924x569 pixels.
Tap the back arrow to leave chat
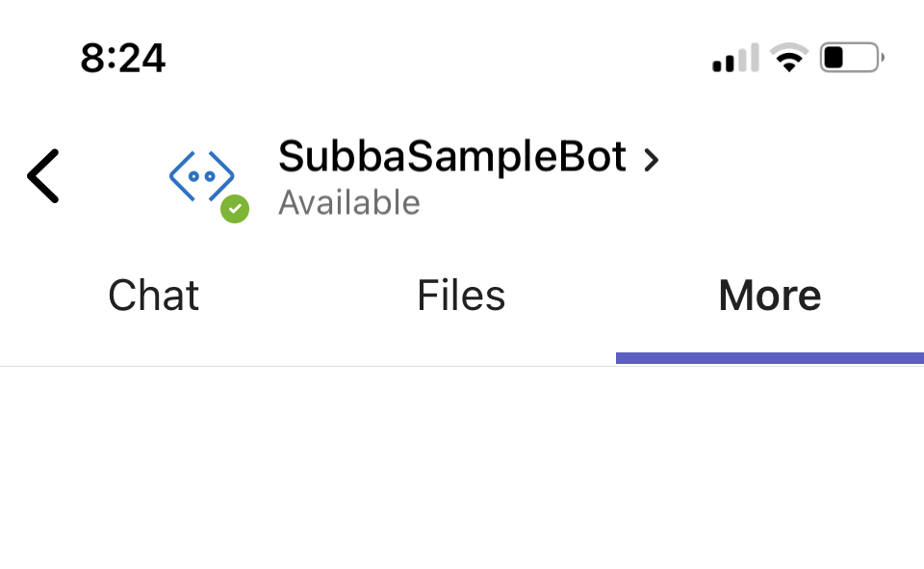coord(42,176)
